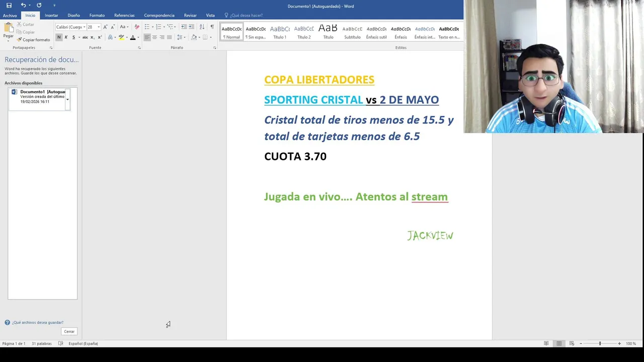The image size is (644, 362).
Task: Open the Archivo tab
Action: point(10,16)
